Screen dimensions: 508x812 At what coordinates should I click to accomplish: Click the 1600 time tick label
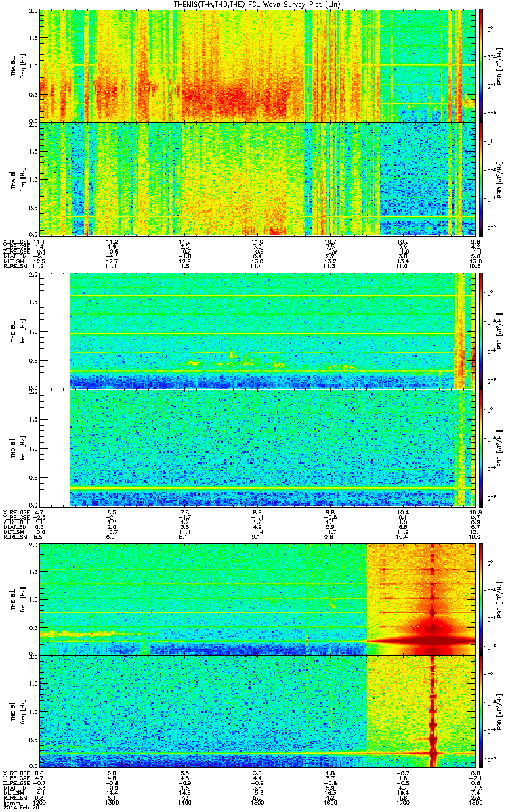click(331, 803)
